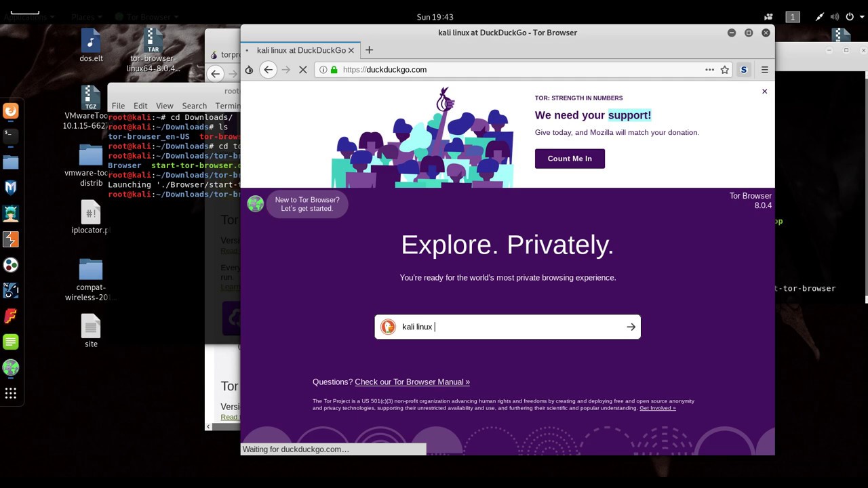Open the network connection indicator
Screen dimensions: 868x488
pyautogui.click(x=819, y=17)
